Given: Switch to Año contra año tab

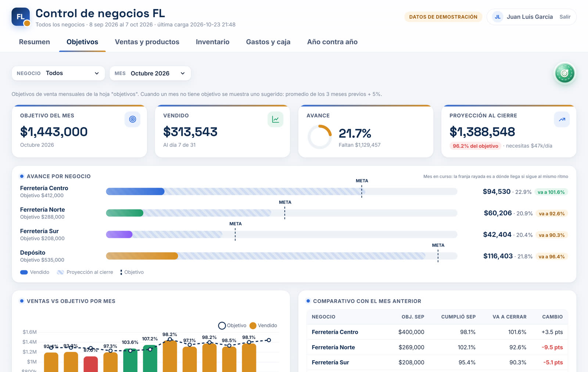Looking at the screenshot, I should [x=332, y=42].
